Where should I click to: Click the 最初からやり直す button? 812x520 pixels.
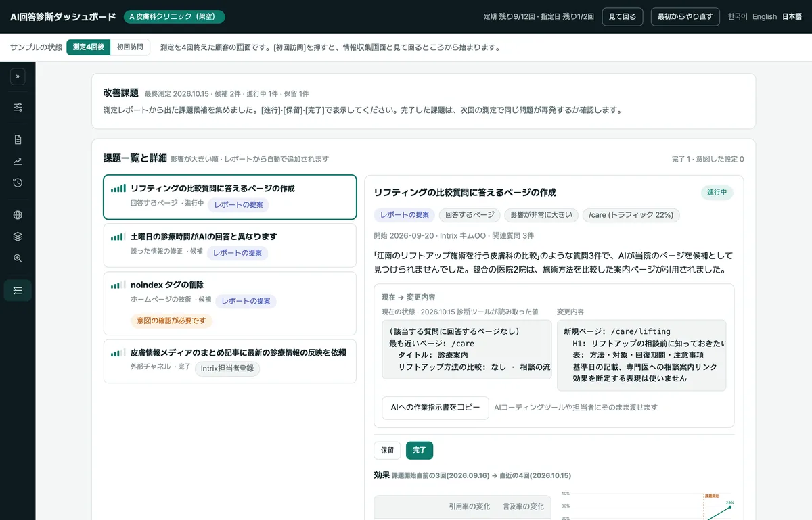(685, 17)
